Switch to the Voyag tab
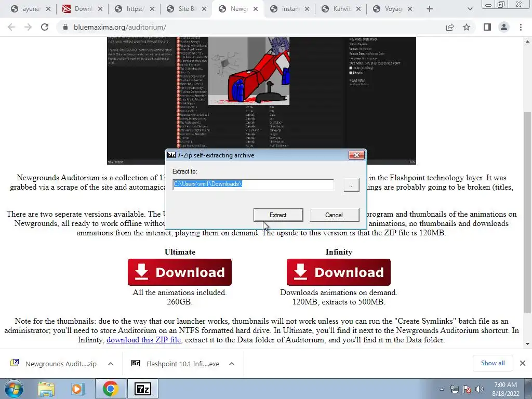The image size is (532, 399). (393, 9)
